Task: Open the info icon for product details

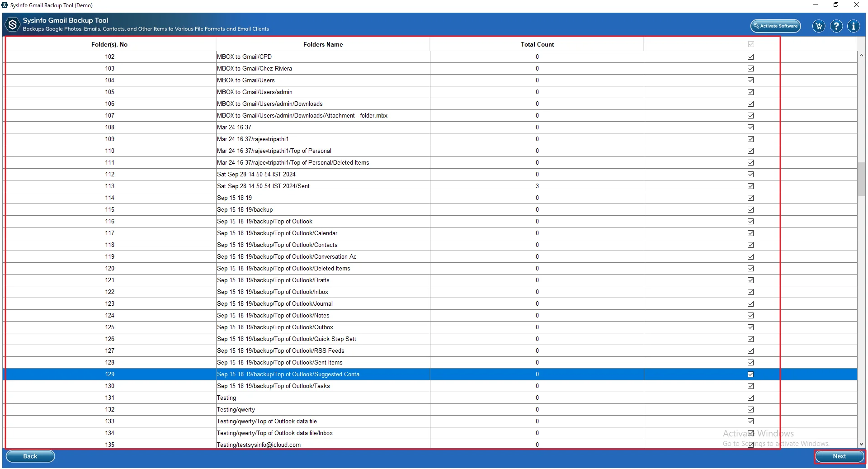Action: [x=854, y=26]
